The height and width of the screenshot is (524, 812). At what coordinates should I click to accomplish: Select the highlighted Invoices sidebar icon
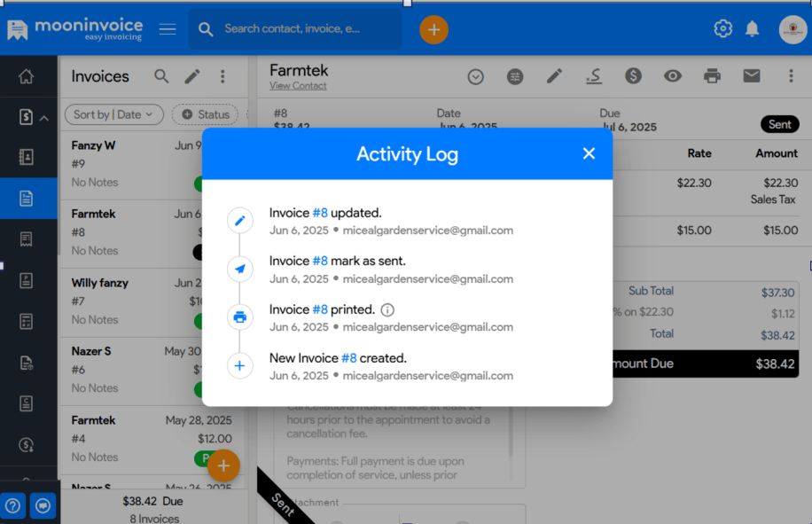tap(26, 199)
